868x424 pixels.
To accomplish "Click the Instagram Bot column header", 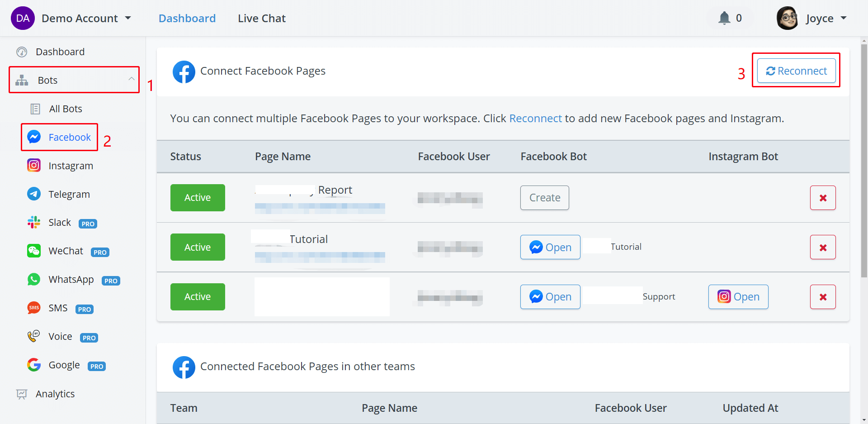I will [743, 157].
